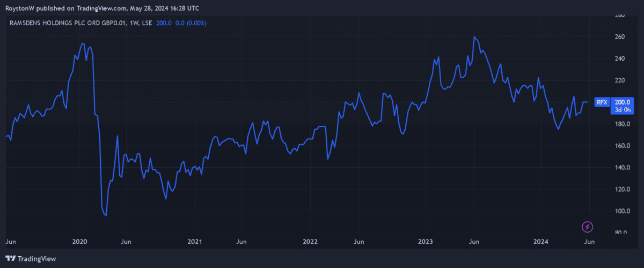Click the 2020 label on time axis
This screenshot has height=268, width=644.
pos(79,242)
